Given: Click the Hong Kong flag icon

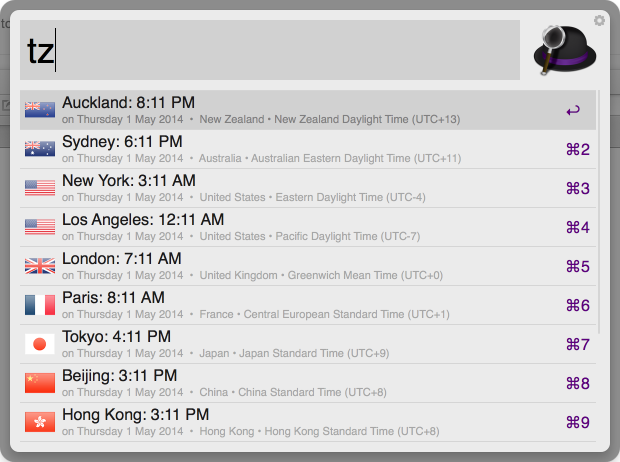Looking at the screenshot, I should coord(40,422).
